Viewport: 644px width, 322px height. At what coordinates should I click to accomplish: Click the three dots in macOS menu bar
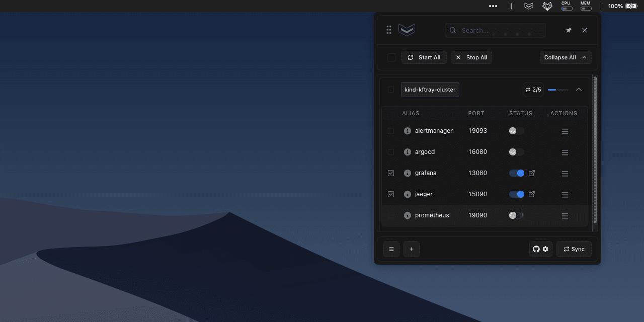(x=493, y=6)
